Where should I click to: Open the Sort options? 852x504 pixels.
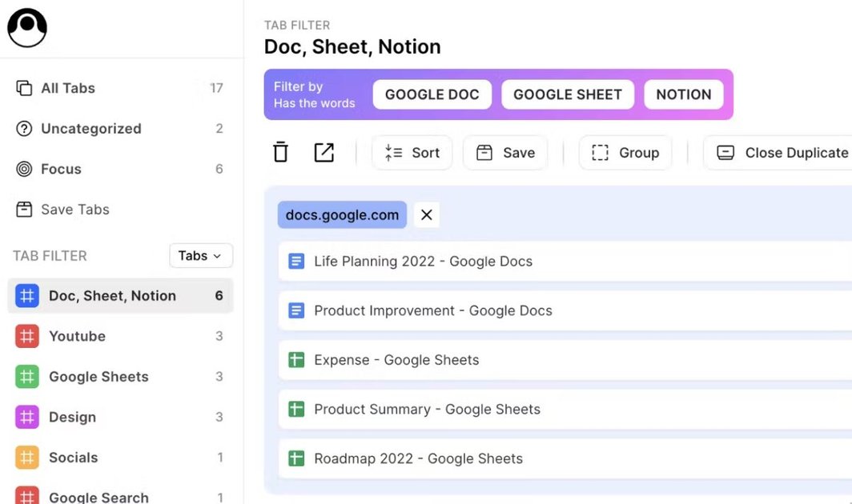[x=412, y=152]
